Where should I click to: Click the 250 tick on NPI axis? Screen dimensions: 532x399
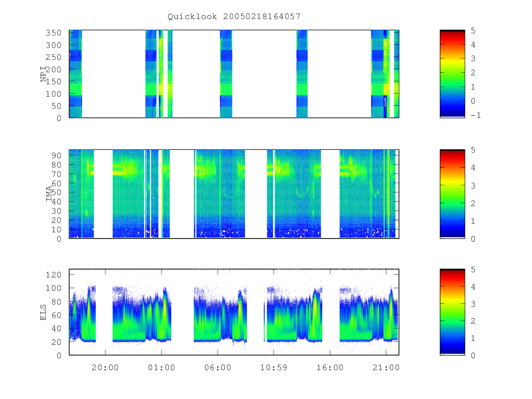coord(55,57)
